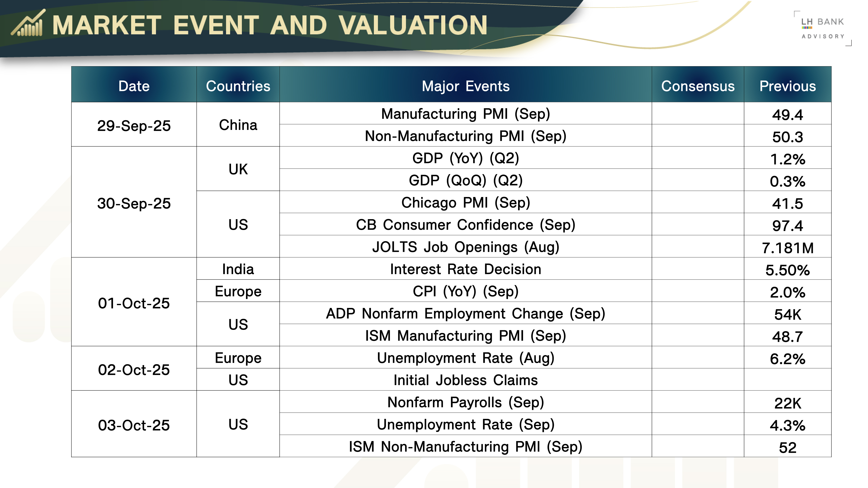Click the ADP Nonfarm Employment Change event
The height and width of the screenshot is (488, 868).
465,314
